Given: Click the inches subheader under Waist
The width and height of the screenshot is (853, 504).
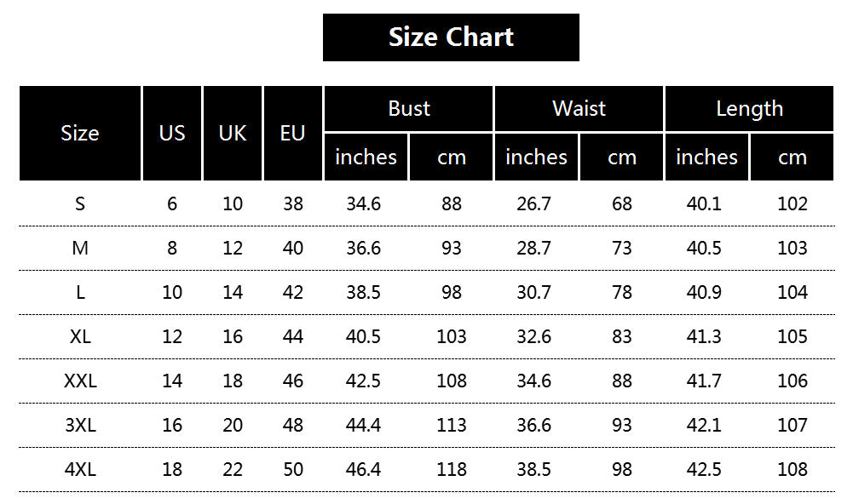Looking at the screenshot, I should [x=536, y=157].
